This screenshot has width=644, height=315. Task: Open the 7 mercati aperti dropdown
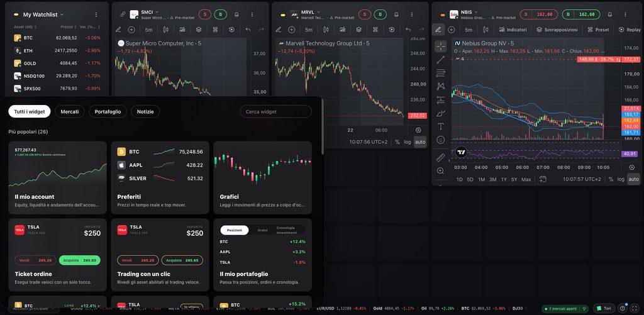565,309
